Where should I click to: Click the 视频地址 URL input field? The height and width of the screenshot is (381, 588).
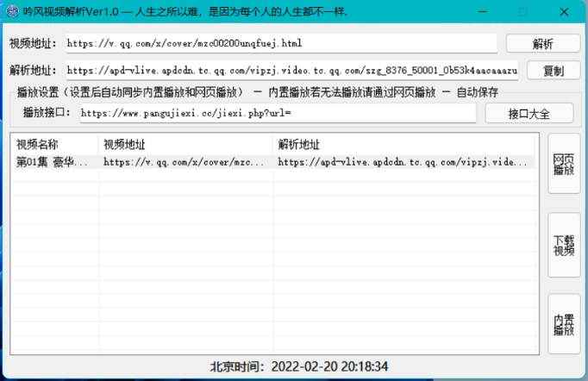click(281, 43)
